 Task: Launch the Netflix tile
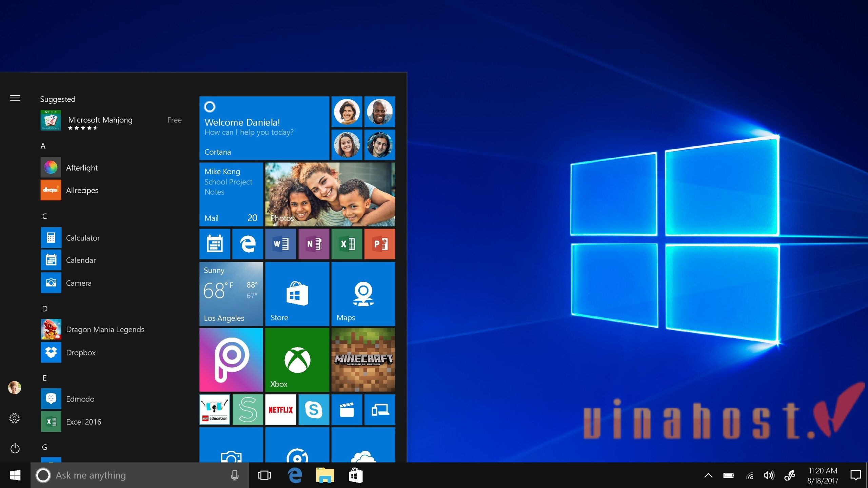point(280,409)
